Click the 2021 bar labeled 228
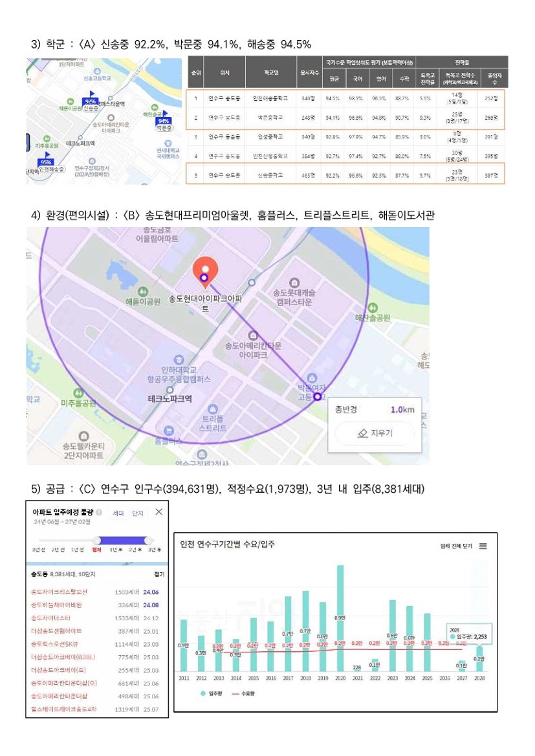 point(357,670)
